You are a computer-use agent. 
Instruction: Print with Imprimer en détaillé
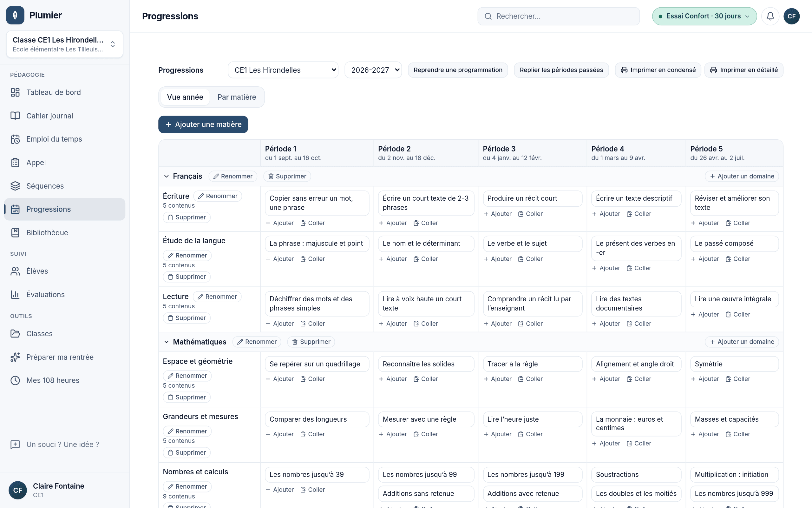pos(744,70)
